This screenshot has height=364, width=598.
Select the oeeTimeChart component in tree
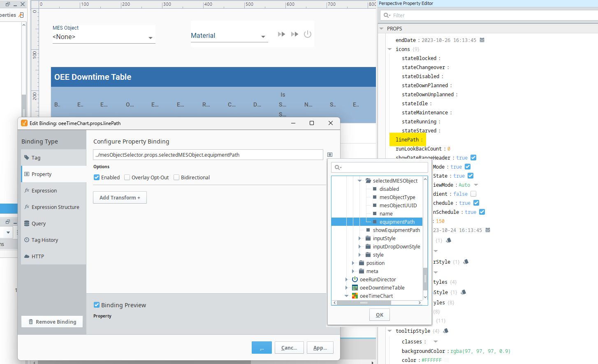pos(376,296)
